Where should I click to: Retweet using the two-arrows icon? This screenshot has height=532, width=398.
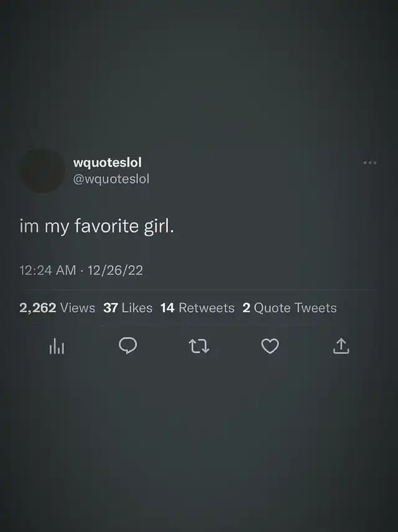click(x=198, y=347)
